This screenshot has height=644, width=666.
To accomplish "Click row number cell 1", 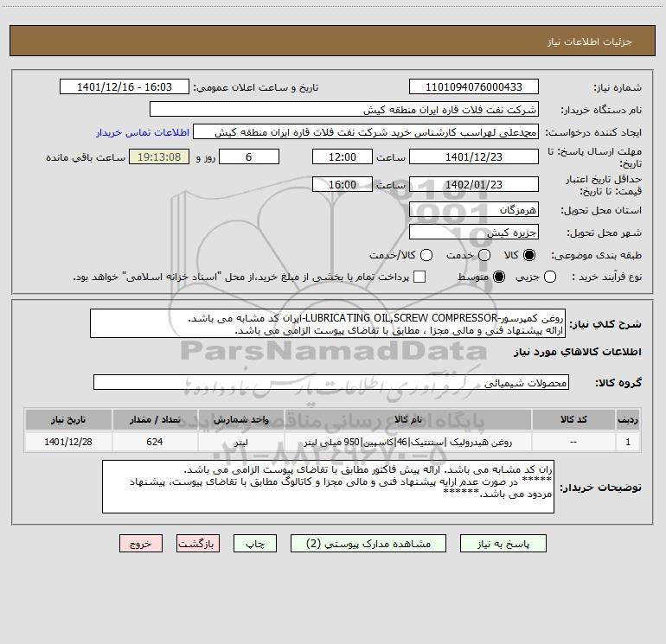I will click(x=628, y=442).
